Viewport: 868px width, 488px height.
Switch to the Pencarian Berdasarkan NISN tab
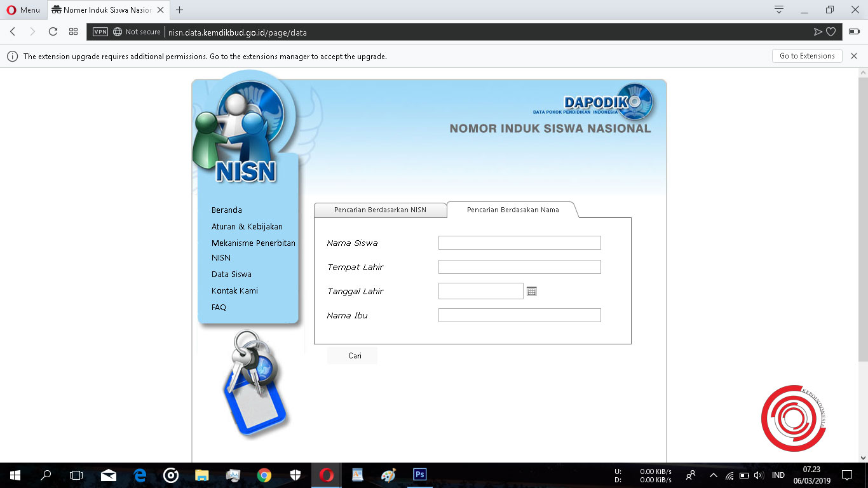coord(381,209)
